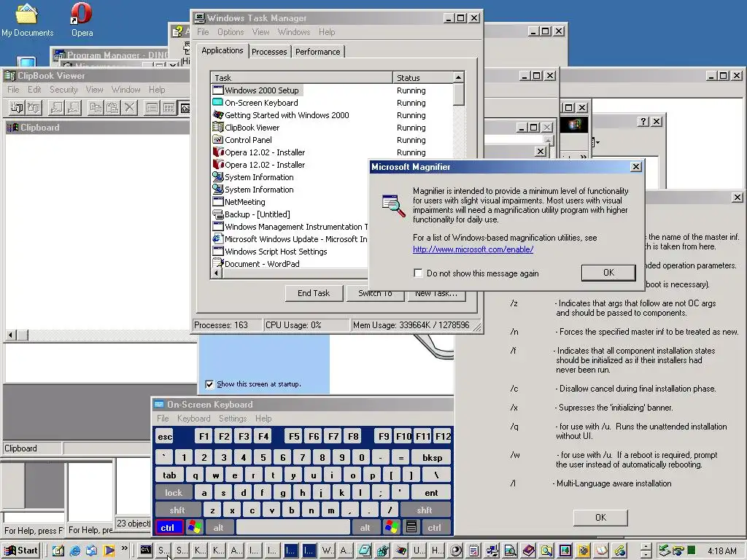Launch Outlook Express from Quick Launch
747x560 pixels.
tap(91, 551)
